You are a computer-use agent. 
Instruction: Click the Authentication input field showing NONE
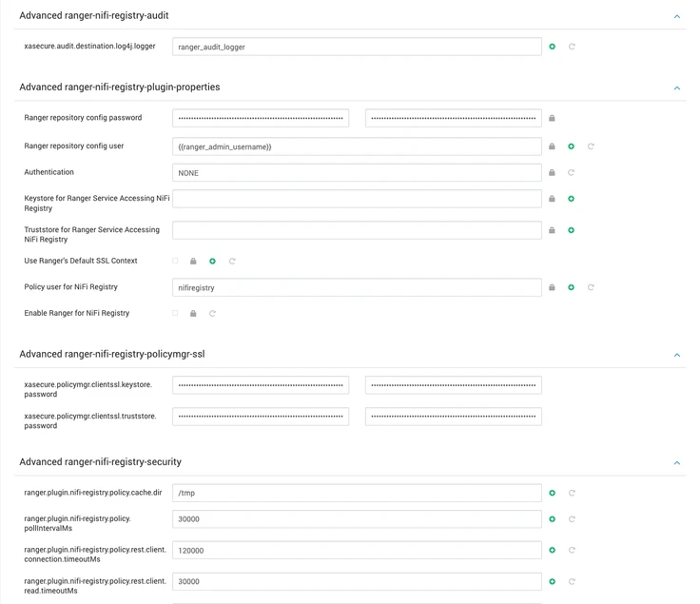tap(357, 173)
